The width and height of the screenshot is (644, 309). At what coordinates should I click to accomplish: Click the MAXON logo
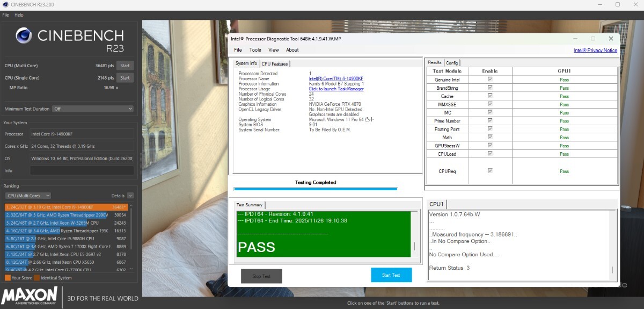click(30, 296)
